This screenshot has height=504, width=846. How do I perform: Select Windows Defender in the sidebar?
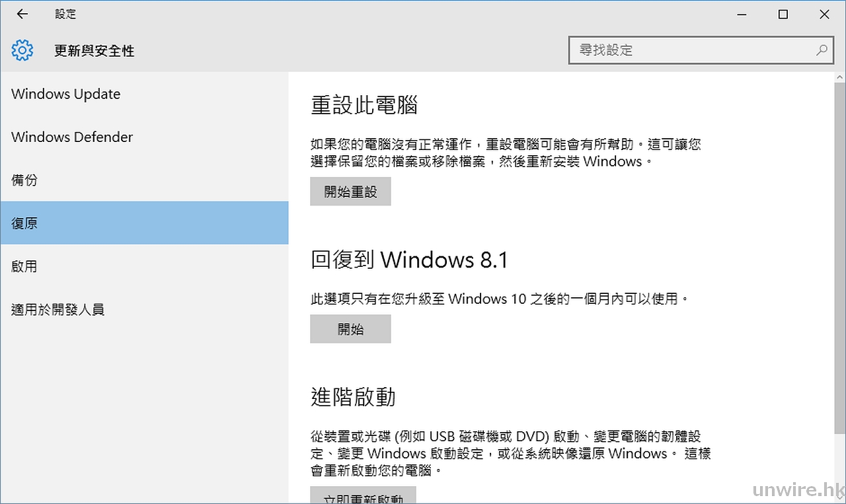click(72, 137)
